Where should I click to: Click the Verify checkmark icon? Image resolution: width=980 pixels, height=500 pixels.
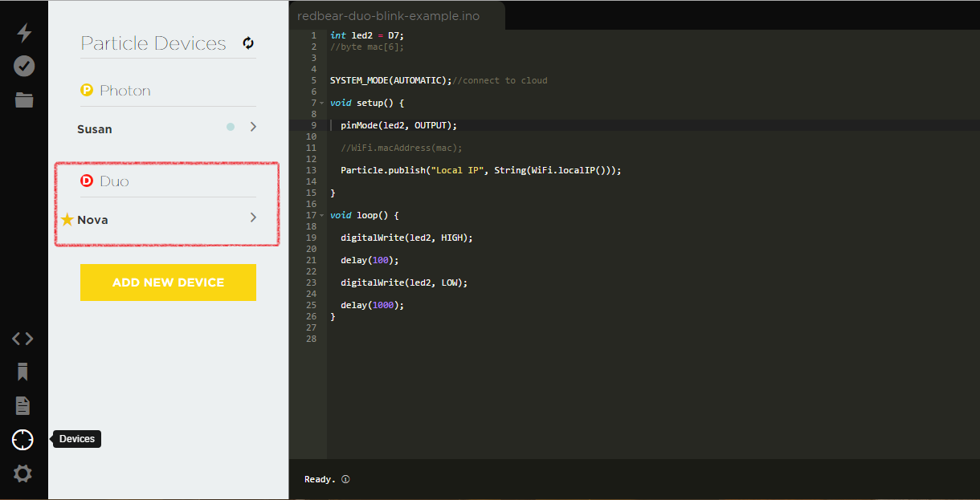[24, 66]
